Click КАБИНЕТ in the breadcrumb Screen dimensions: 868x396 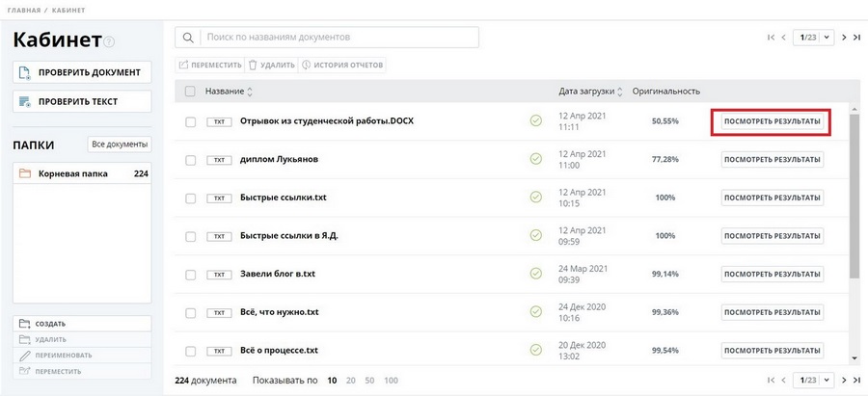point(68,11)
